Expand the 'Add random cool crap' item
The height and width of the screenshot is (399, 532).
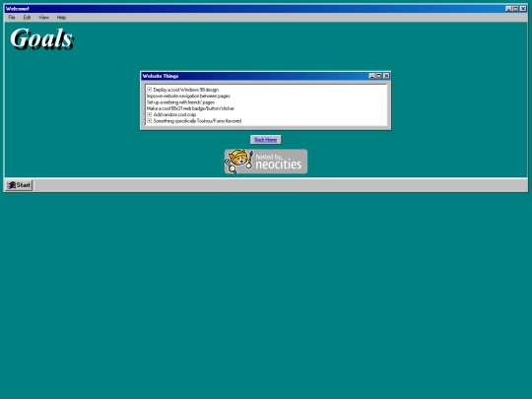(150, 114)
